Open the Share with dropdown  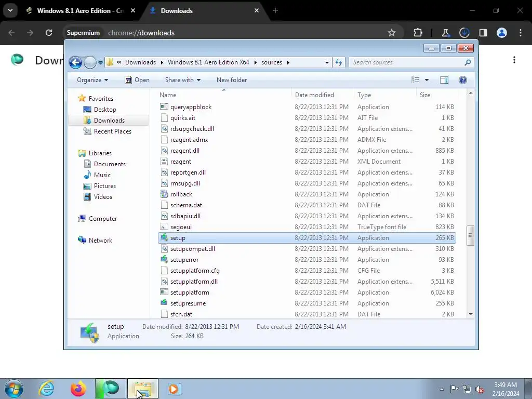(x=182, y=80)
